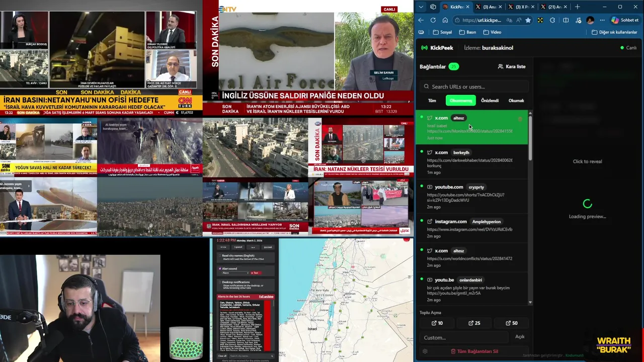
Task: Expand Diğer sık kullanılanlar folder
Action: [614, 32]
